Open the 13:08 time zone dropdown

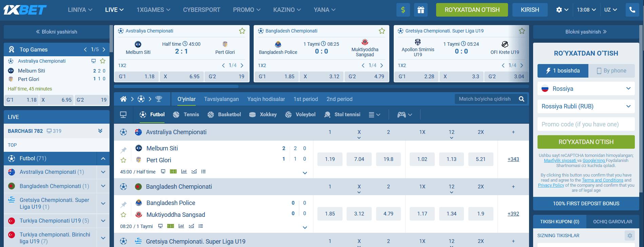pos(586,10)
